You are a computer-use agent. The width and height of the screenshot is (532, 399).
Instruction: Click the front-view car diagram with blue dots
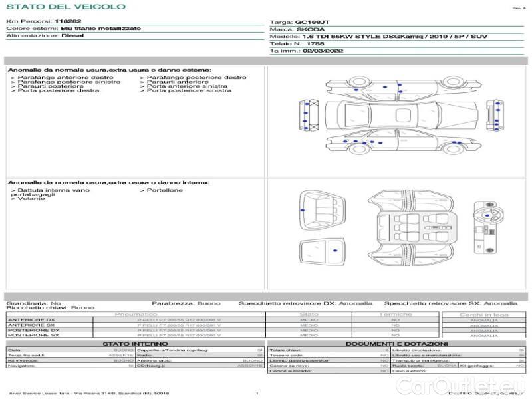pos(309,114)
